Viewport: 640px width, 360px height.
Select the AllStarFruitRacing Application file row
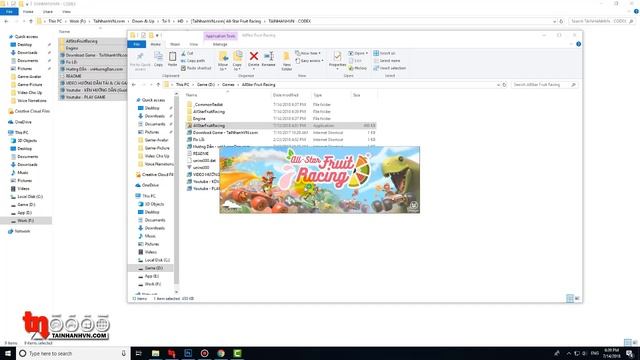point(281,126)
